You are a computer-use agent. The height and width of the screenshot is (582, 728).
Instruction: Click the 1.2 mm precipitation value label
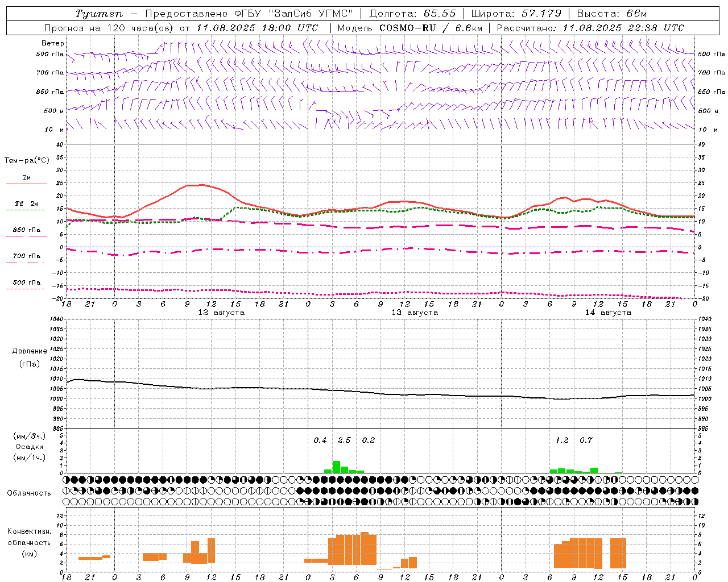[x=562, y=440]
